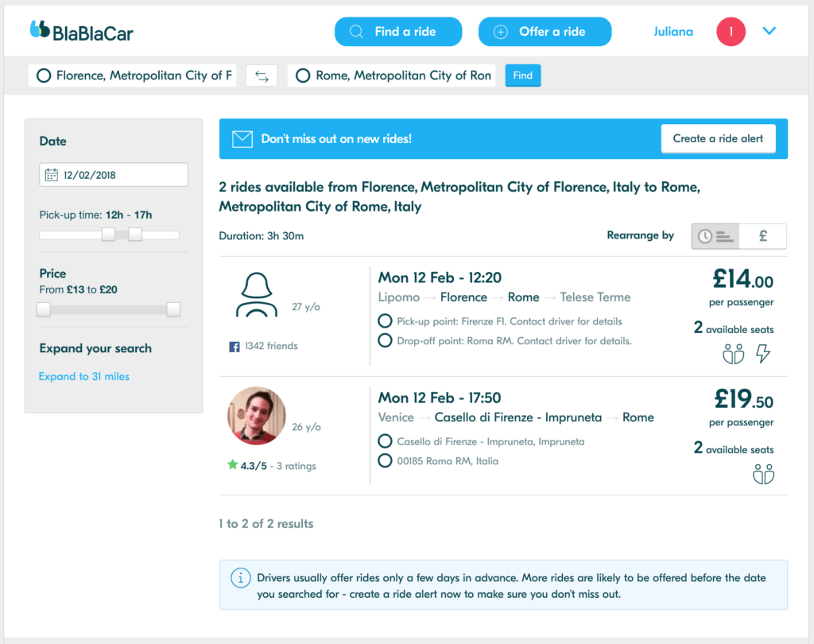Click the Create a ride alert button
Screen dimensions: 814x644
718,138
